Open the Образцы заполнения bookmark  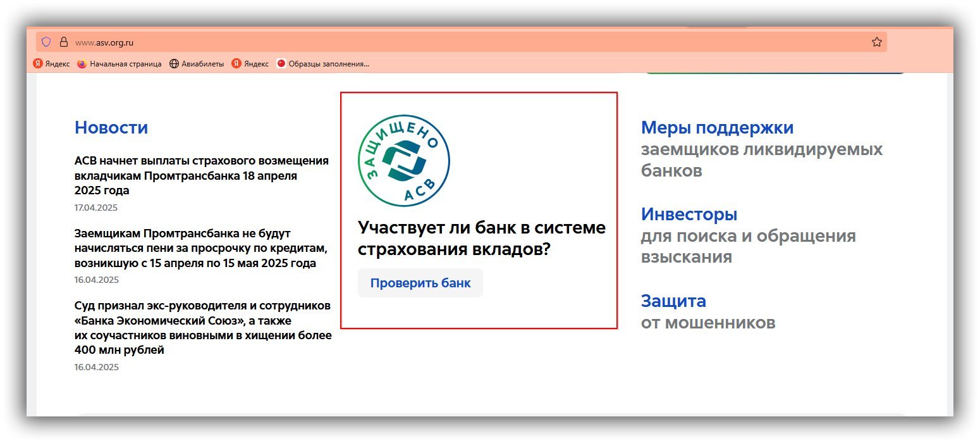[x=323, y=64]
